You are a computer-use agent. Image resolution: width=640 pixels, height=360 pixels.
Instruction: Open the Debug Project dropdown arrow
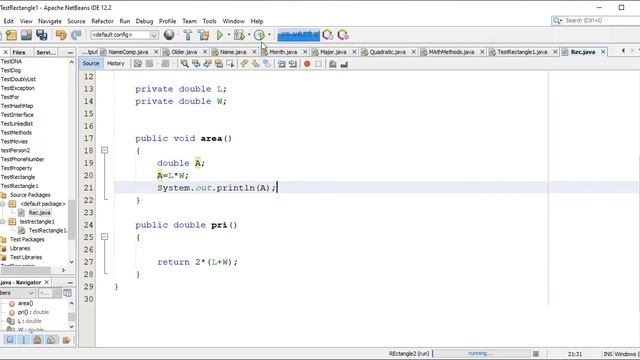(249, 35)
